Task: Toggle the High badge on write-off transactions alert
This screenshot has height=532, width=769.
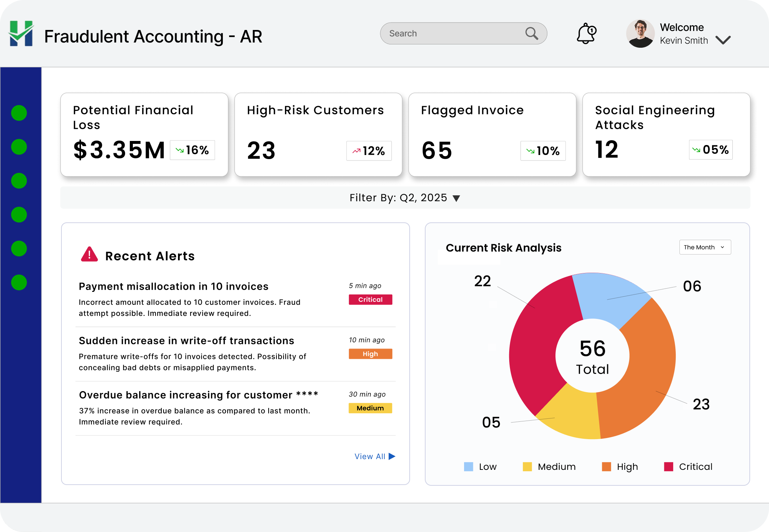Action: pyautogui.click(x=370, y=354)
